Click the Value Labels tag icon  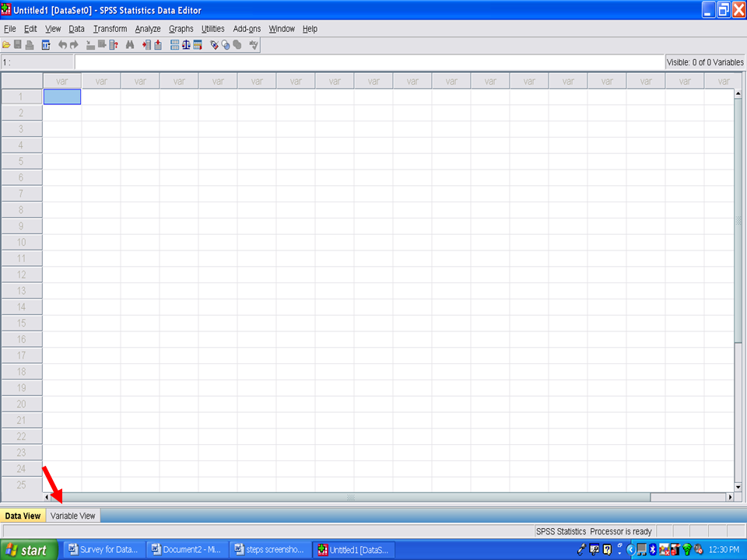coord(215,45)
